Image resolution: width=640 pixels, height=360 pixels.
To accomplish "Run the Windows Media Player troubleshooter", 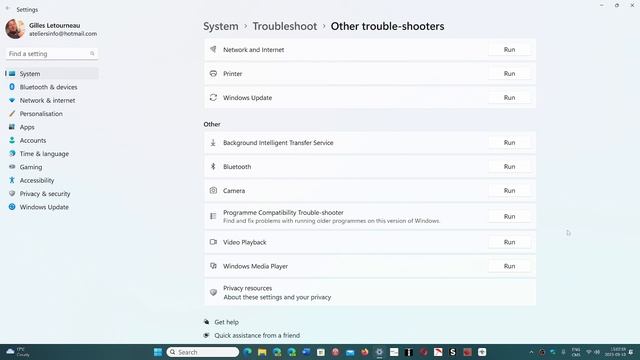I will (509, 266).
